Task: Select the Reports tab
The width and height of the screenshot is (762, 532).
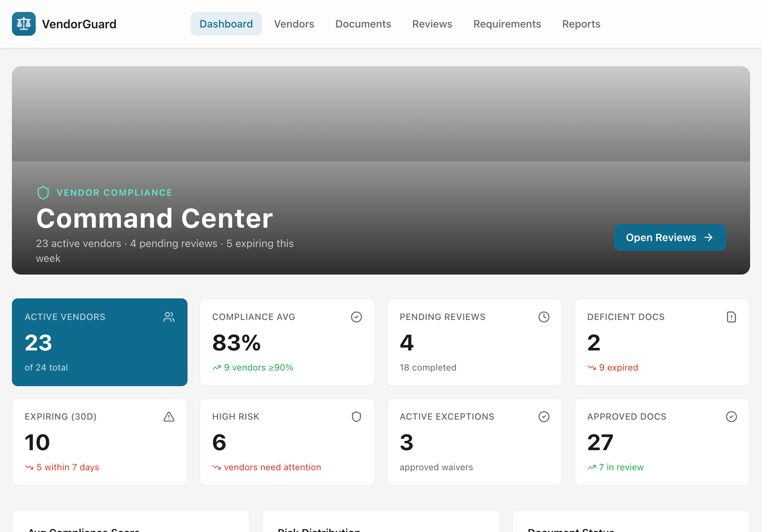Action: point(581,24)
